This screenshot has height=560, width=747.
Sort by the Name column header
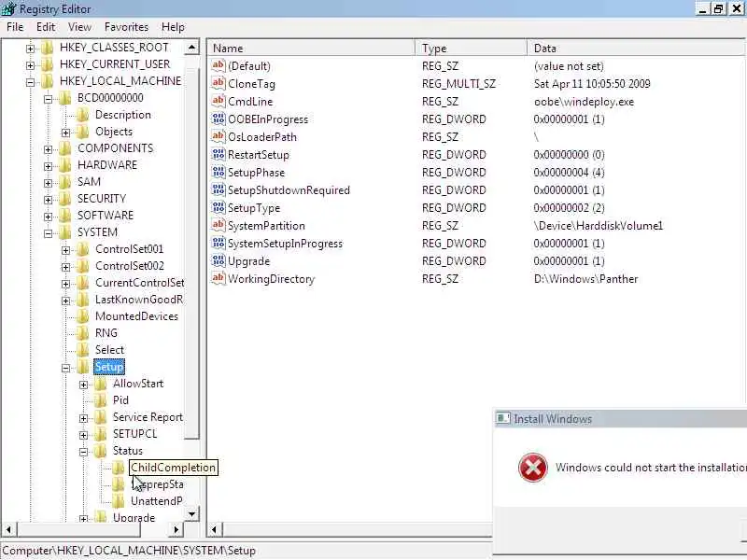click(x=311, y=49)
